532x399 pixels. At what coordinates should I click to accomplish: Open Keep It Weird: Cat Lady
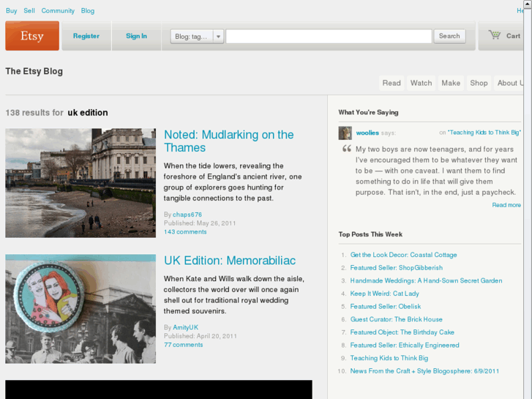coord(384,294)
